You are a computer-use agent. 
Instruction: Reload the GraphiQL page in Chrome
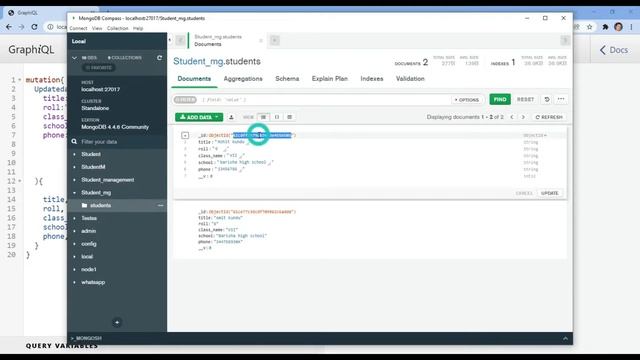[x=34, y=27]
